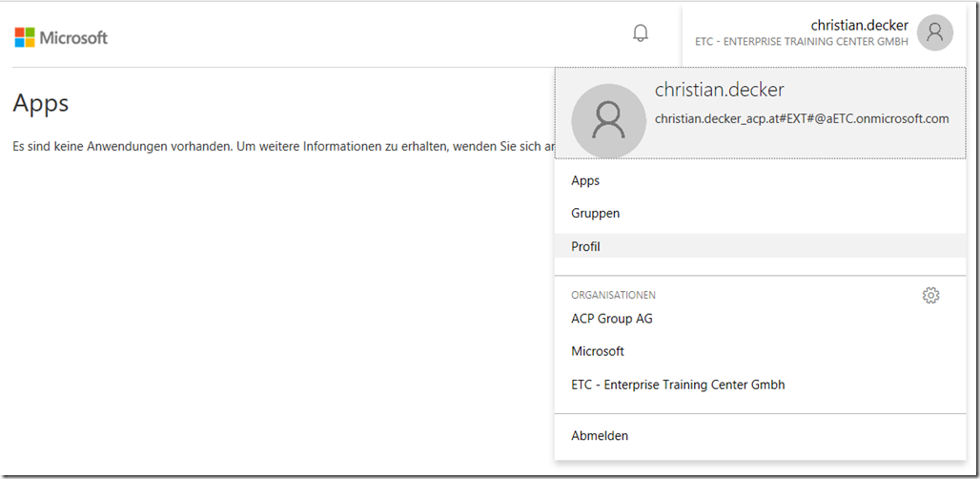Click the ORGANISATIONEN section label
The height and width of the screenshot is (479, 980).
pyautogui.click(x=613, y=295)
